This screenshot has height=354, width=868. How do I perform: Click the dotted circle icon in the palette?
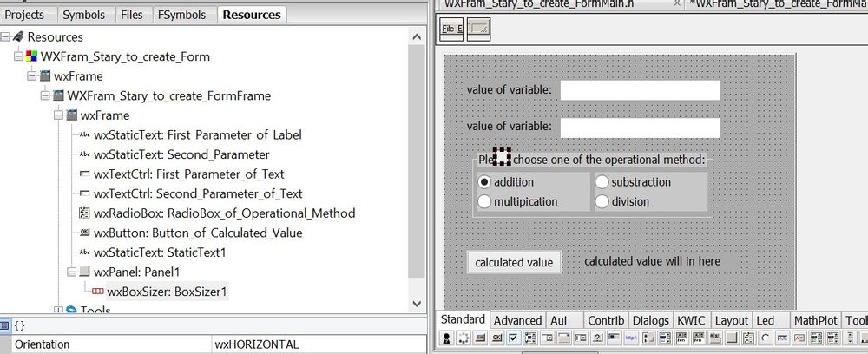464,338
